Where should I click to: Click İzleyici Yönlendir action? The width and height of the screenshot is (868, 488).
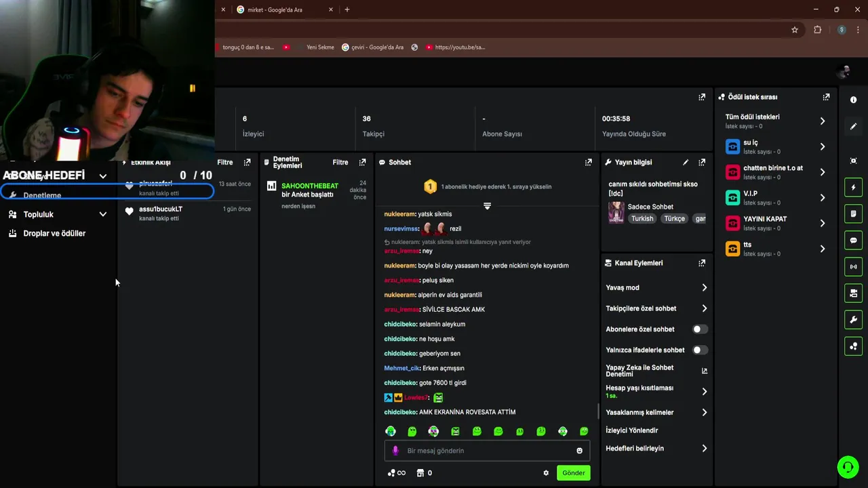[632, 430]
